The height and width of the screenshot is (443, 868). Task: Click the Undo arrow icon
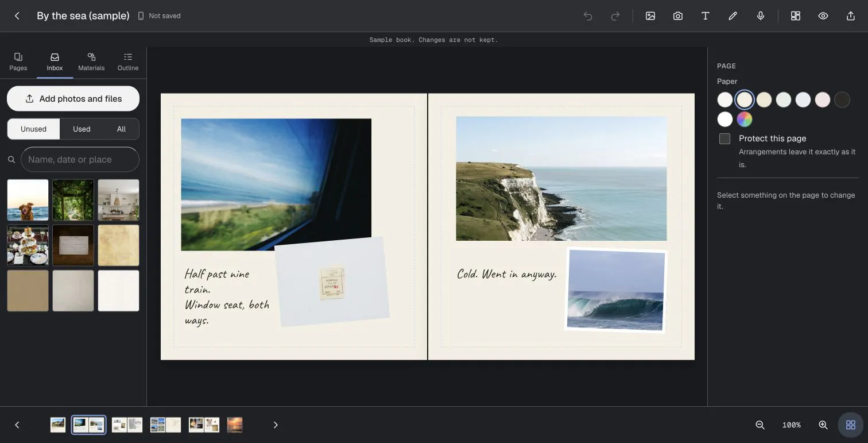[x=588, y=16]
